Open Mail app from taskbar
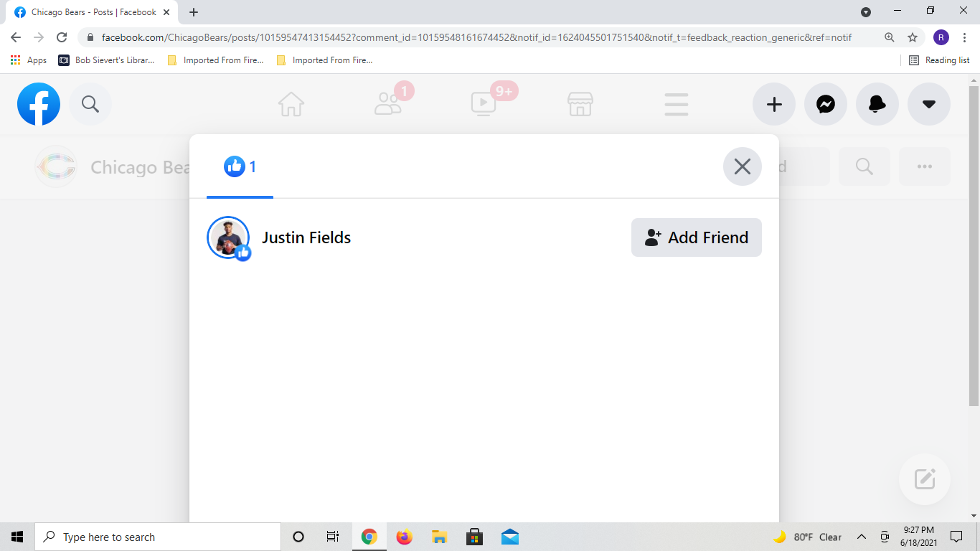The height and width of the screenshot is (551, 980). [510, 537]
